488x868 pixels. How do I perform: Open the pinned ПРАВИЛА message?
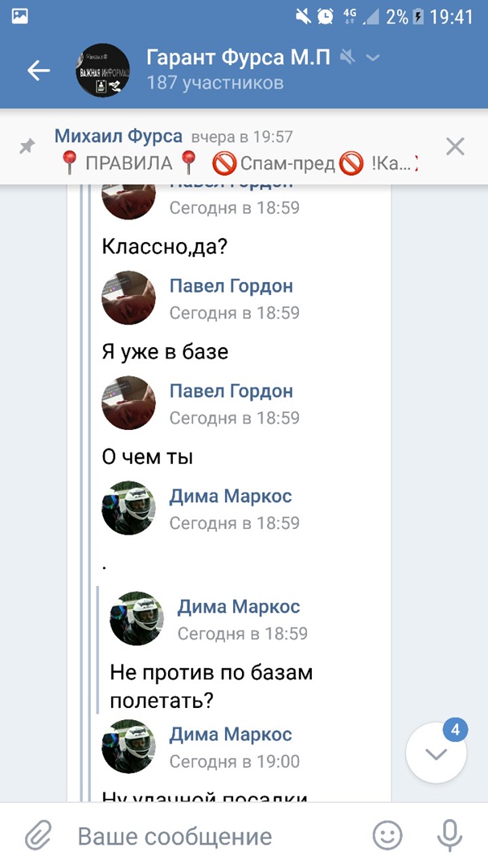[238, 162]
